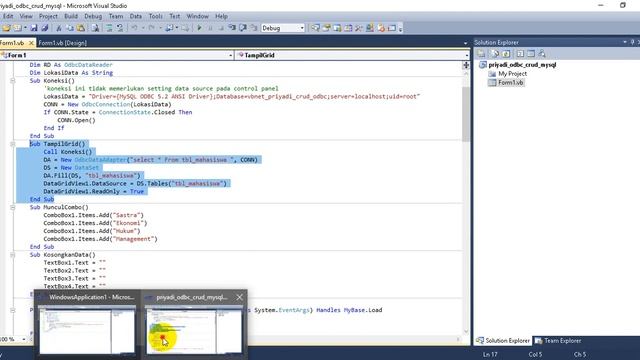Click the priyadi_odbc_crud_mysql taskbar preview thumbnail
This screenshot has width=640, height=360.
194,331
